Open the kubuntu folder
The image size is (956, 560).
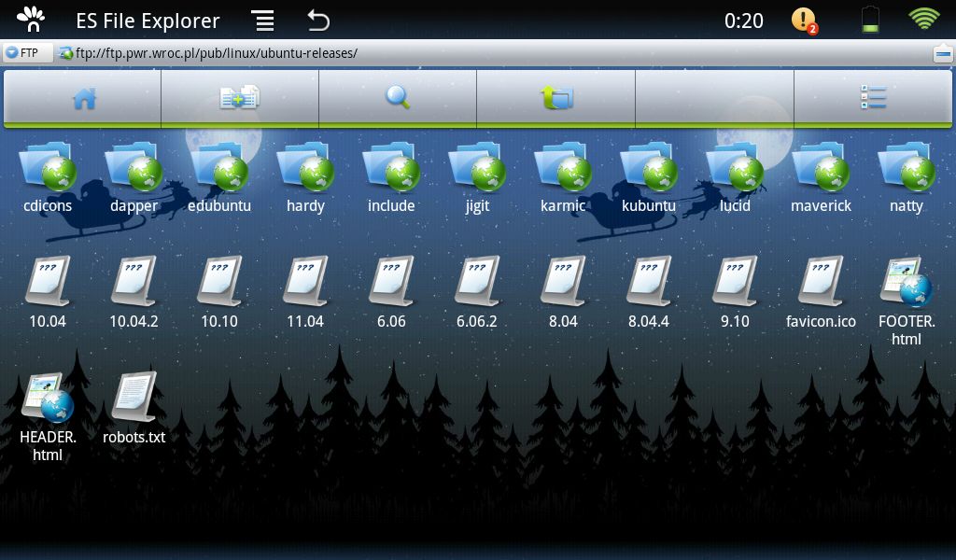649,177
